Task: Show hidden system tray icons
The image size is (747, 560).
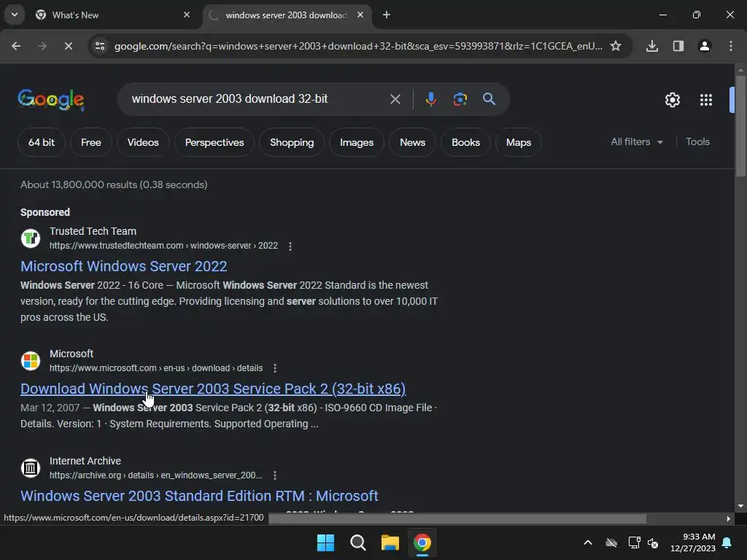Action: click(x=588, y=542)
